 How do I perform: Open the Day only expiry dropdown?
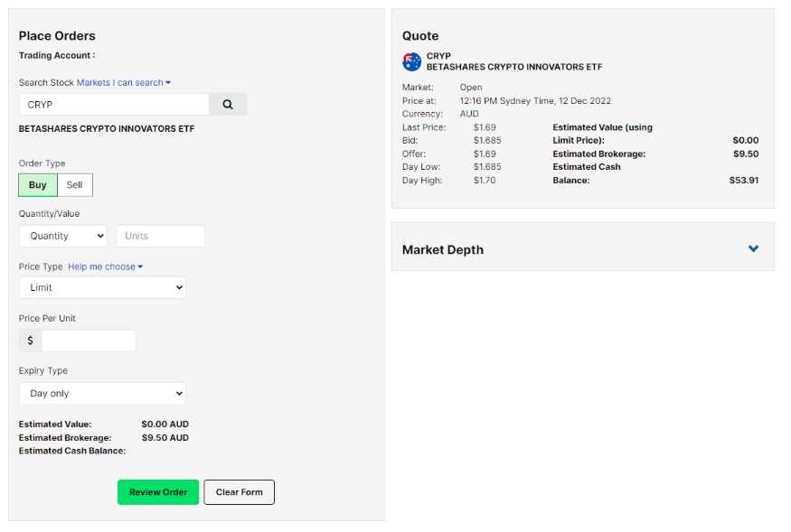pyautogui.click(x=102, y=393)
